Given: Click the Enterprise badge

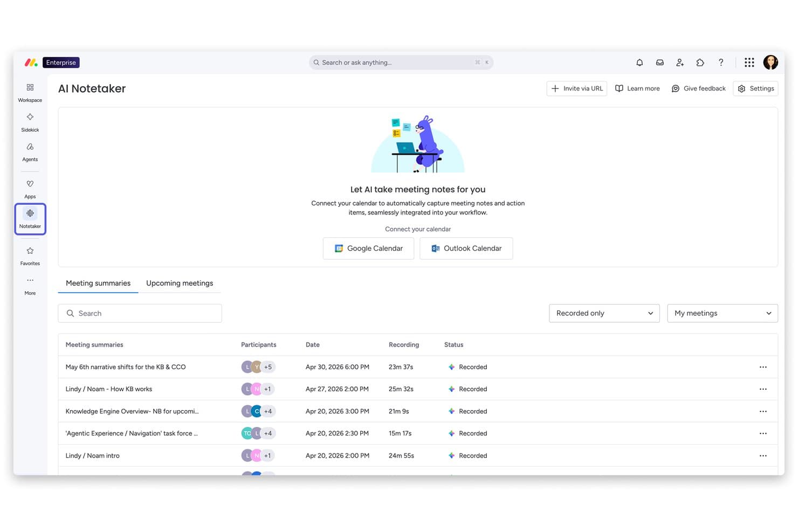Looking at the screenshot, I should click(x=61, y=63).
